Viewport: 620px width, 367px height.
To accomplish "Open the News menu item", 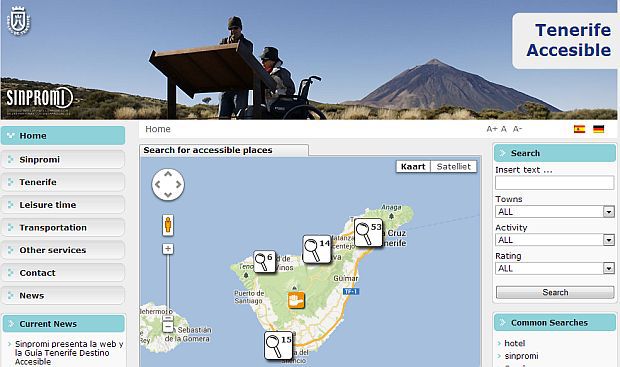I will coord(63,295).
